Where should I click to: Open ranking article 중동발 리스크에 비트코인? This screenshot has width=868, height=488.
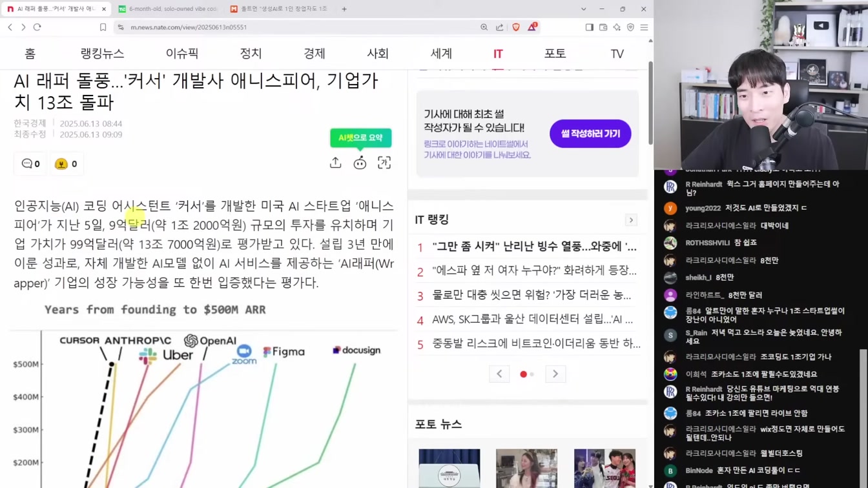[536, 343]
